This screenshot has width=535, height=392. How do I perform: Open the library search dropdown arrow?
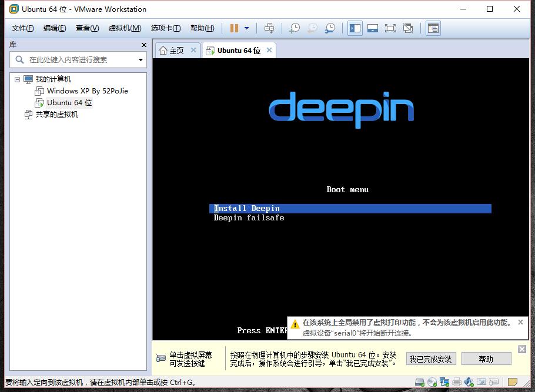[141, 60]
